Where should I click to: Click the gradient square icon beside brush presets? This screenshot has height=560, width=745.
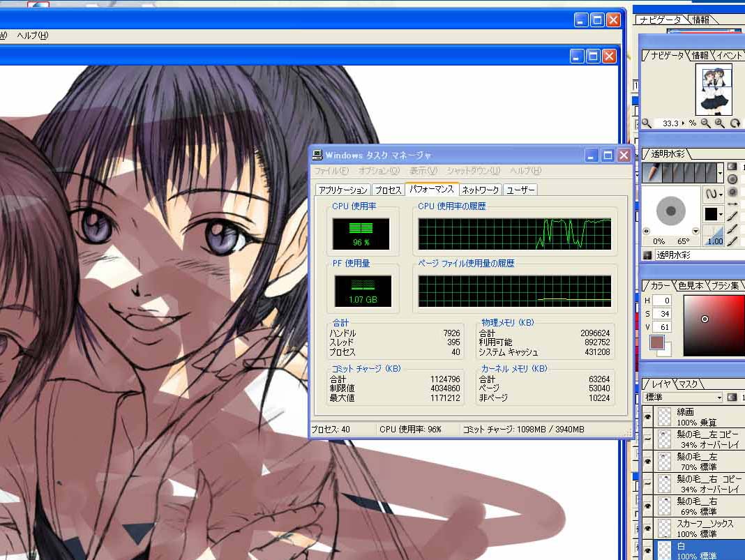coord(732,167)
